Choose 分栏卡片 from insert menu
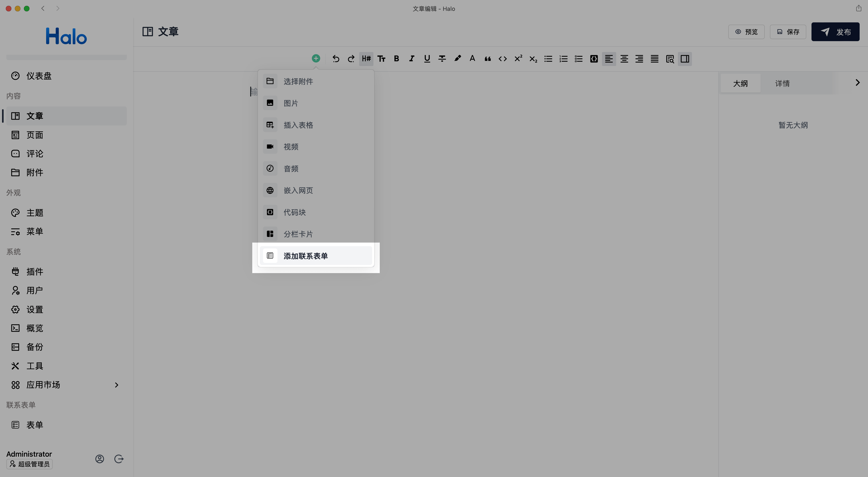This screenshot has width=868, height=477. click(x=316, y=234)
